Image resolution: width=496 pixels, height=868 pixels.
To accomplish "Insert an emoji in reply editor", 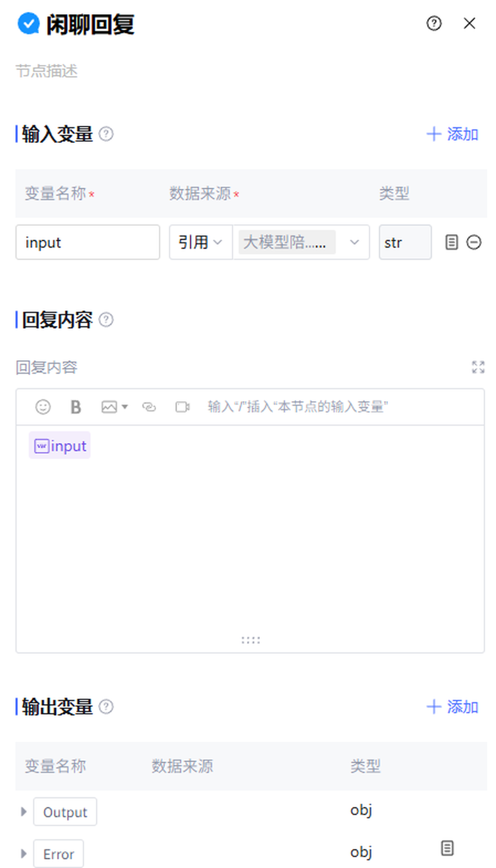I will (x=43, y=407).
